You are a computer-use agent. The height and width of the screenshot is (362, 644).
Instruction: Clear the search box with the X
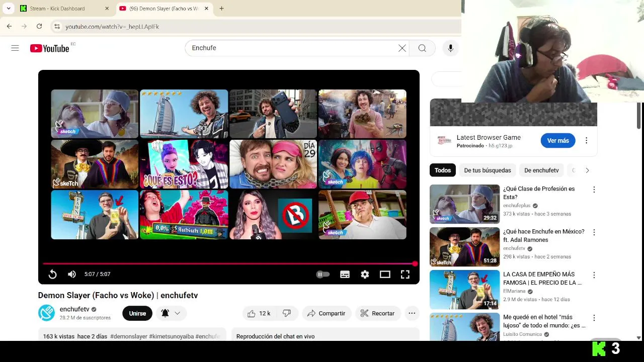[402, 48]
